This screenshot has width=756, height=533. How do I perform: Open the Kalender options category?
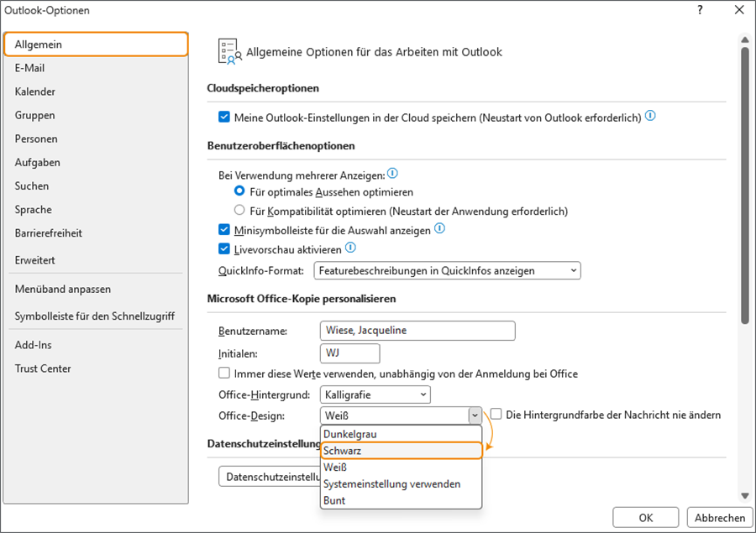coord(35,91)
